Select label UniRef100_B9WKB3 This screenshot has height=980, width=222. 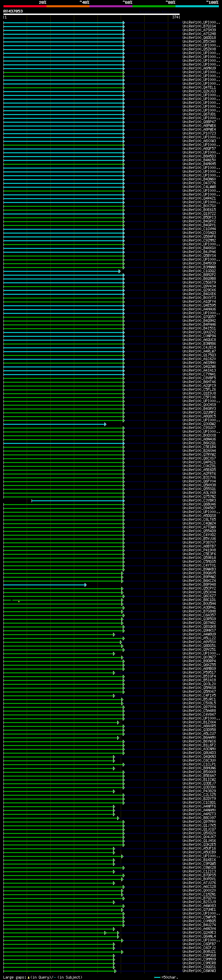pyautogui.click(x=199, y=569)
